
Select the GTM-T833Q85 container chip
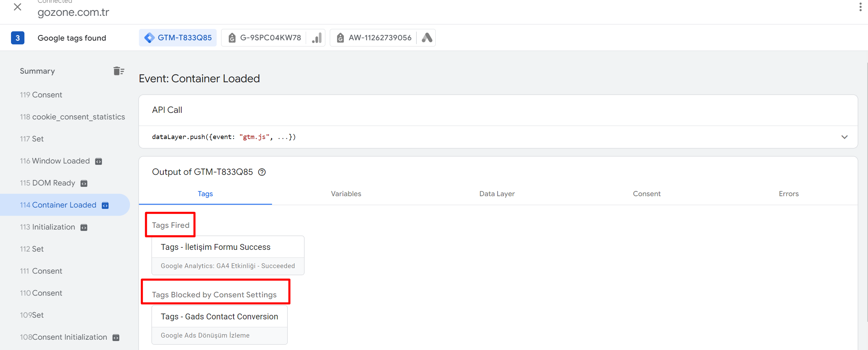click(x=178, y=38)
